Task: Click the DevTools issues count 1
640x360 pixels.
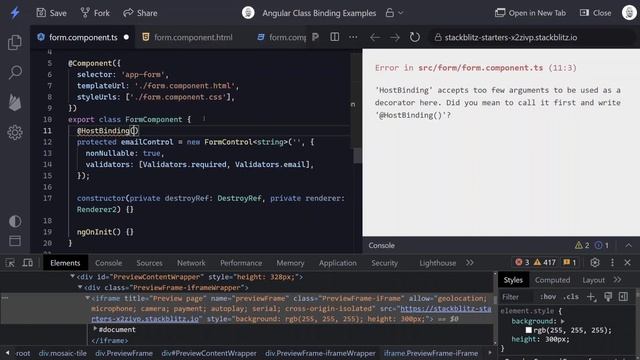Action: coord(570,262)
